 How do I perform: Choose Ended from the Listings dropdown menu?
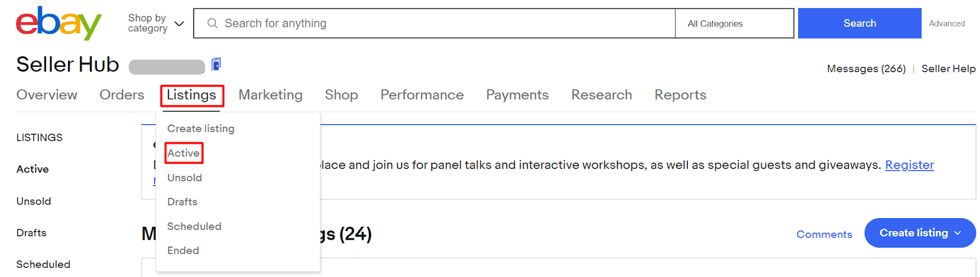pos(183,251)
